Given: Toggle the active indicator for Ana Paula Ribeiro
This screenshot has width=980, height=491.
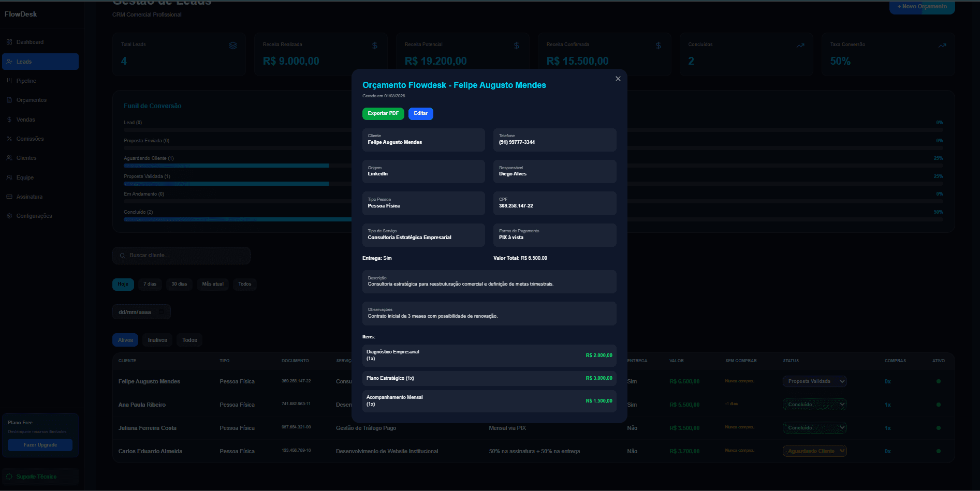Looking at the screenshot, I should pyautogui.click(x=939, y=405).
